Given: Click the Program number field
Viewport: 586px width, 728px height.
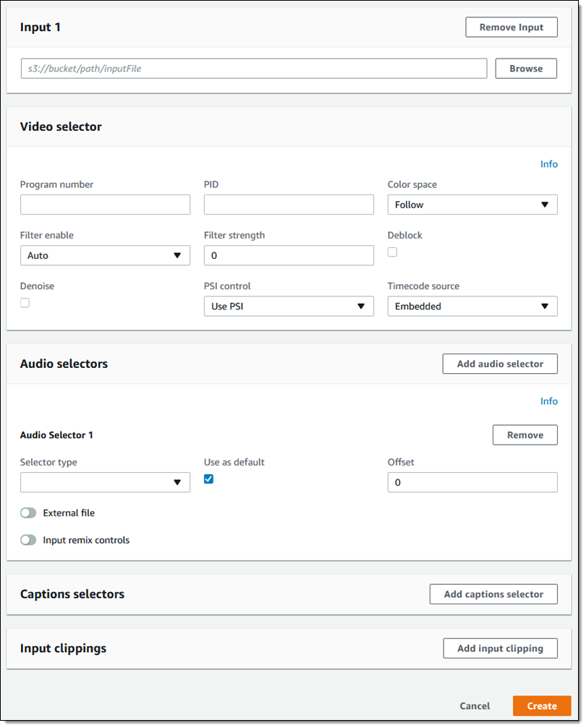Looking at the screenshot, I should [105, 205].
